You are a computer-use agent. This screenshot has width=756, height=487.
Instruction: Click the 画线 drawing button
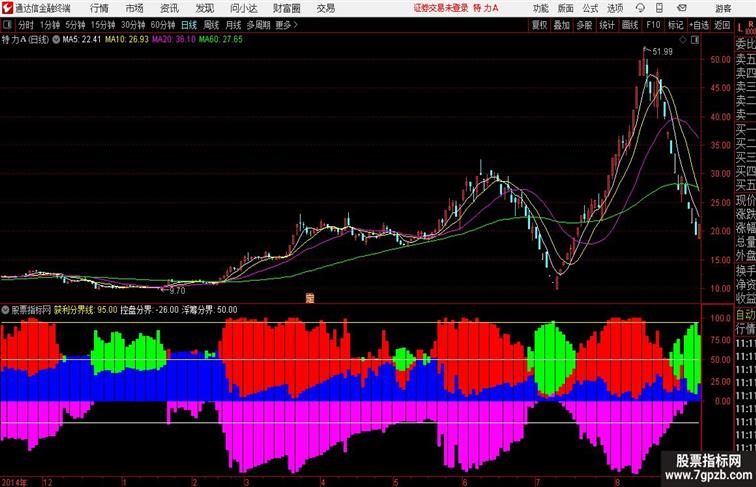(630, 25)
